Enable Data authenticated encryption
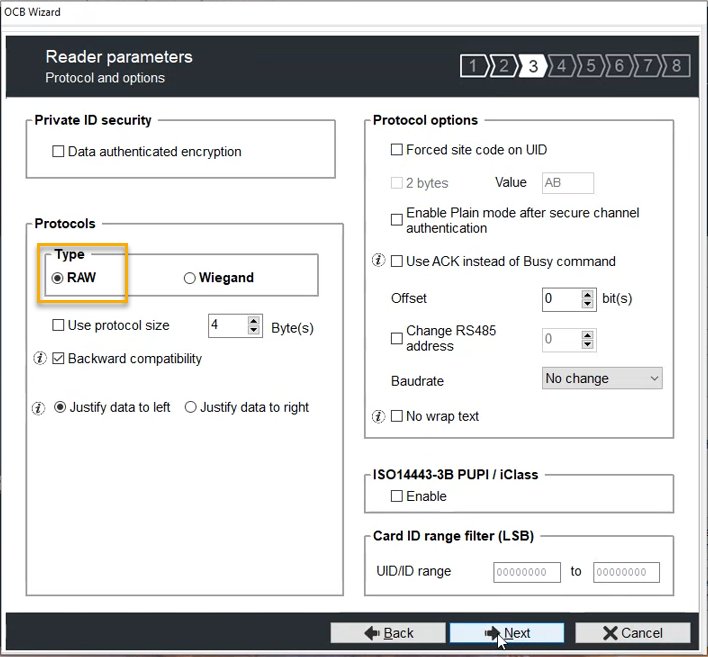Screen dimensions: 708x657 (59, 152)
